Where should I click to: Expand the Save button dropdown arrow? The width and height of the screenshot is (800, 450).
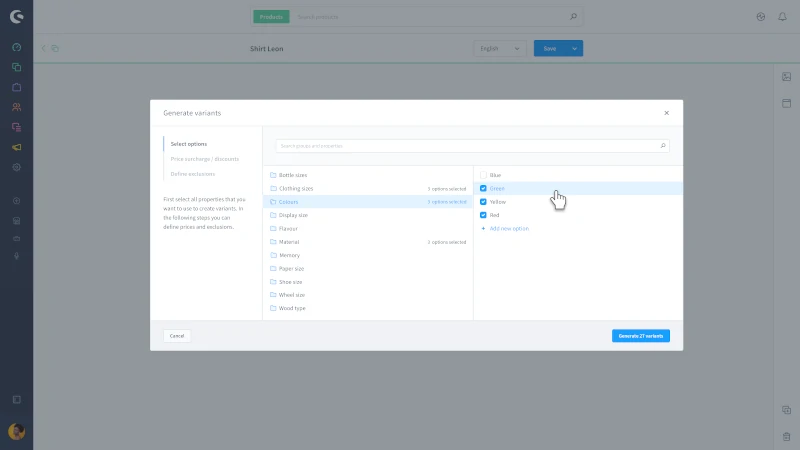point(574,48)
